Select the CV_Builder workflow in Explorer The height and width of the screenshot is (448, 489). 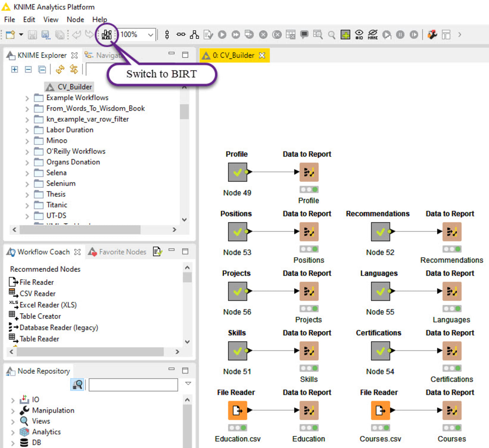pos(69,87)
